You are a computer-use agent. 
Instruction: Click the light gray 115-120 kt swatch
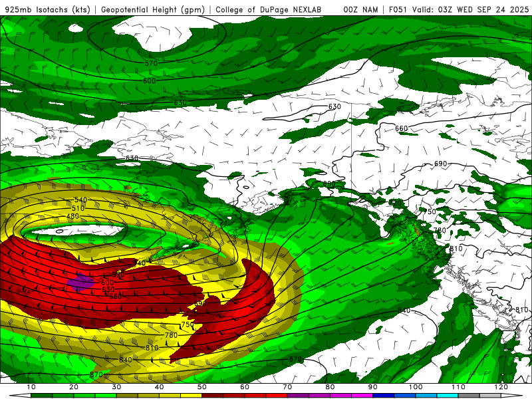click(490, 396)
